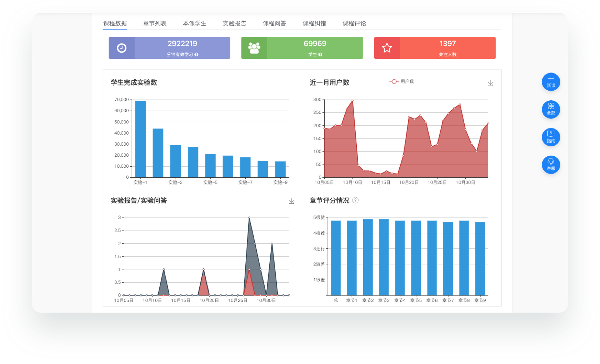Open the 全部 floating menu icon
The image size is (600, 364).
tap(551, 109)
